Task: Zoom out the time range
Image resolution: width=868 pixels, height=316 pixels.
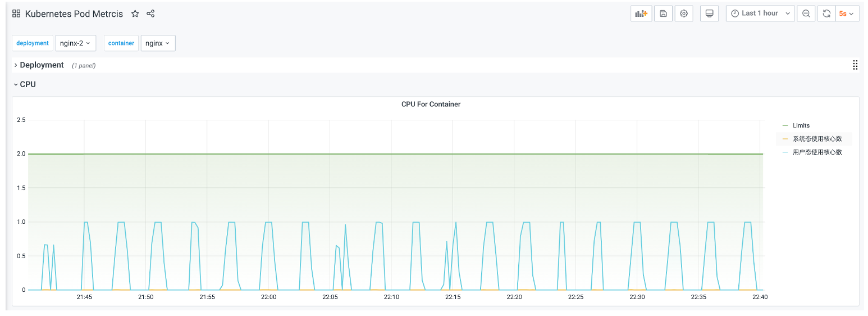Action: (x=806, y=13)
